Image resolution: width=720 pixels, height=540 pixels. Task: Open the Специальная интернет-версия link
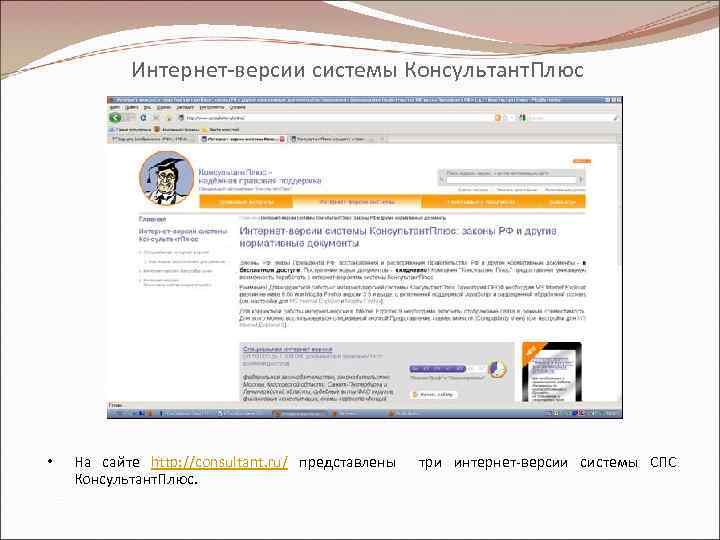tap(287, 349)
